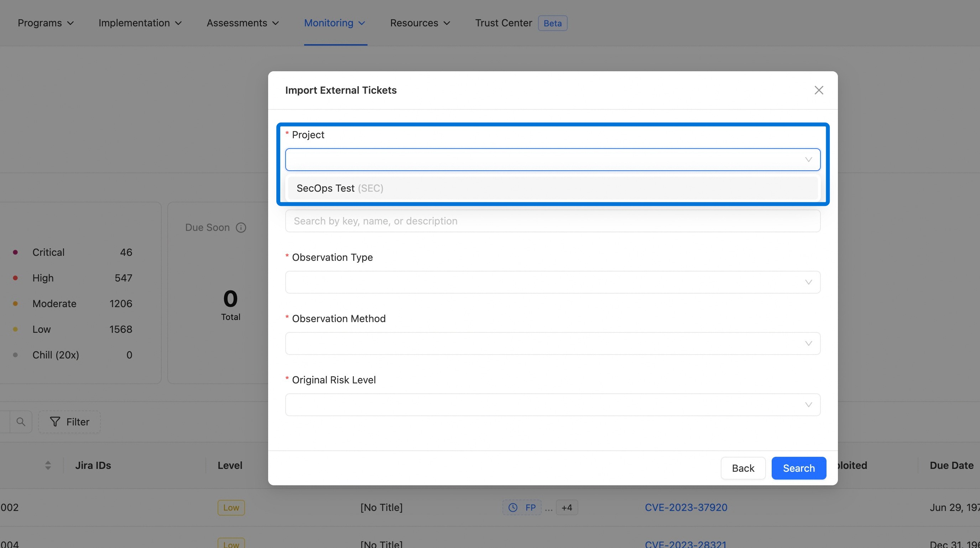980x548 pixels.
Task: Click the chevron arrow in Project field
Action: click(x=808, y=160)
